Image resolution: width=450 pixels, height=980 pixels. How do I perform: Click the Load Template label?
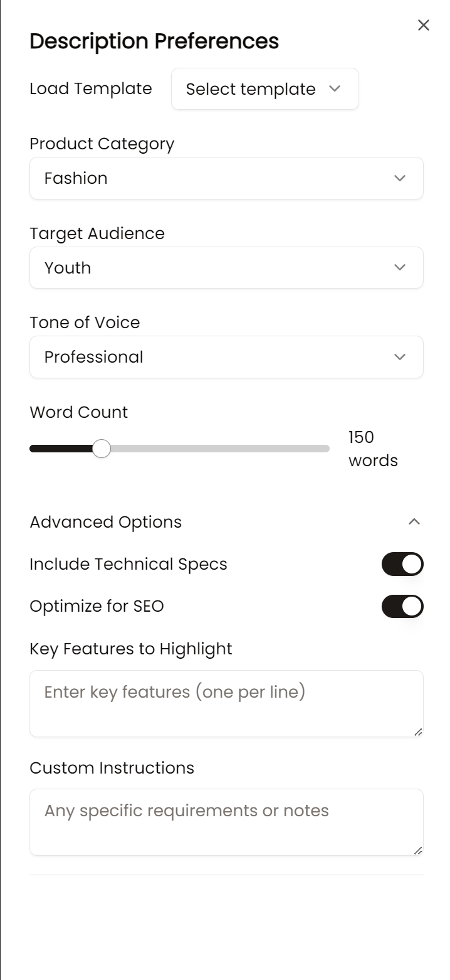pos(91,88)
